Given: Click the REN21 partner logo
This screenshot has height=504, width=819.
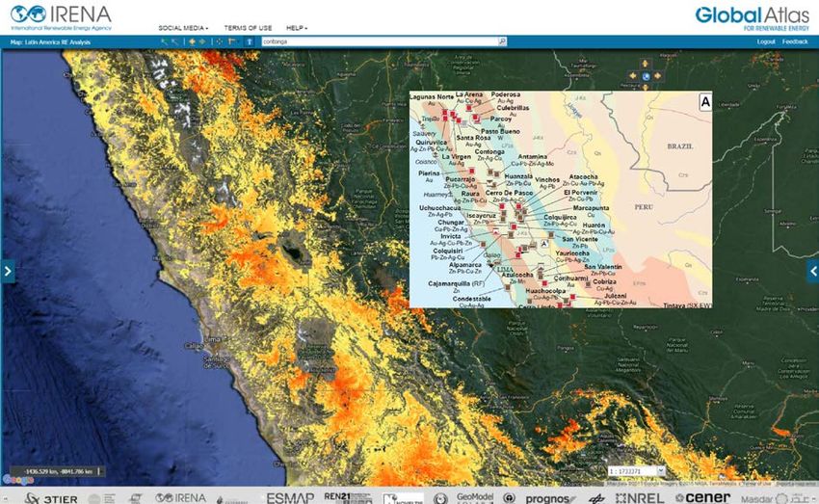Looking at the screenshot, I should 347,497.
